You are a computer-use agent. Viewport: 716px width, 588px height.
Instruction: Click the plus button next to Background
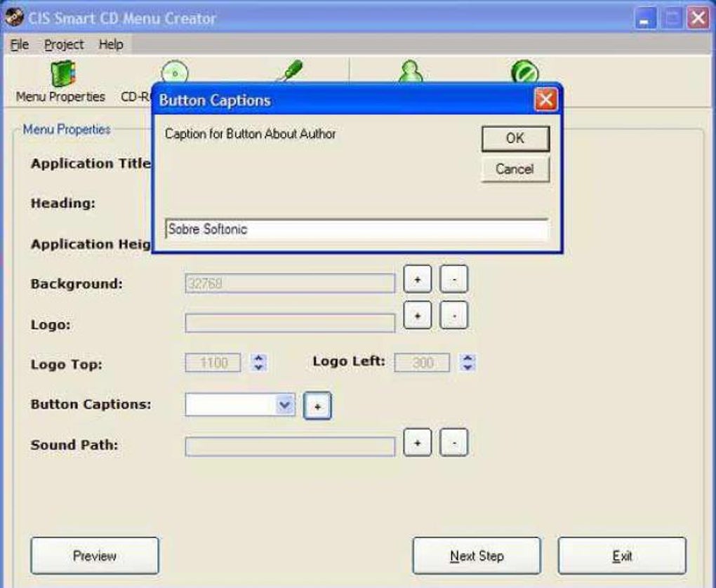418,279
